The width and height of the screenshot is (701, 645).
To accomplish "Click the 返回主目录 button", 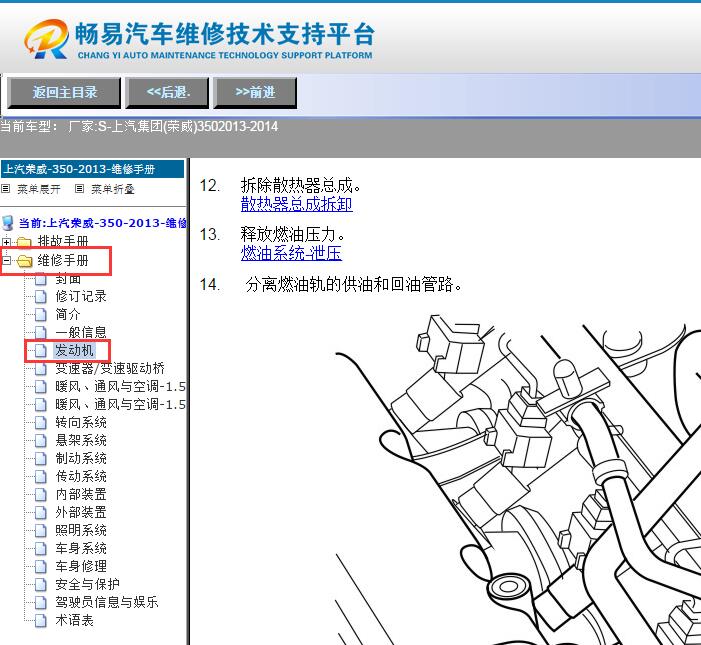I will pos(64,93).
